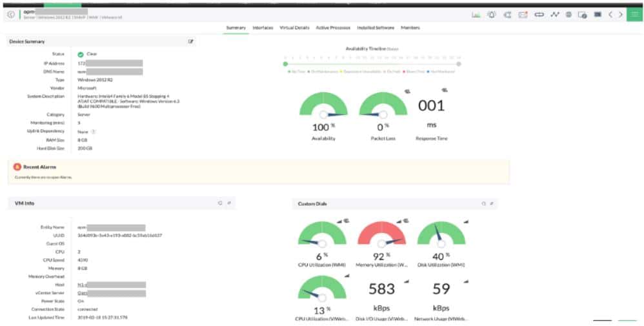
Task: Click the RAM Size 8 GB value
Action: [83, 140]
